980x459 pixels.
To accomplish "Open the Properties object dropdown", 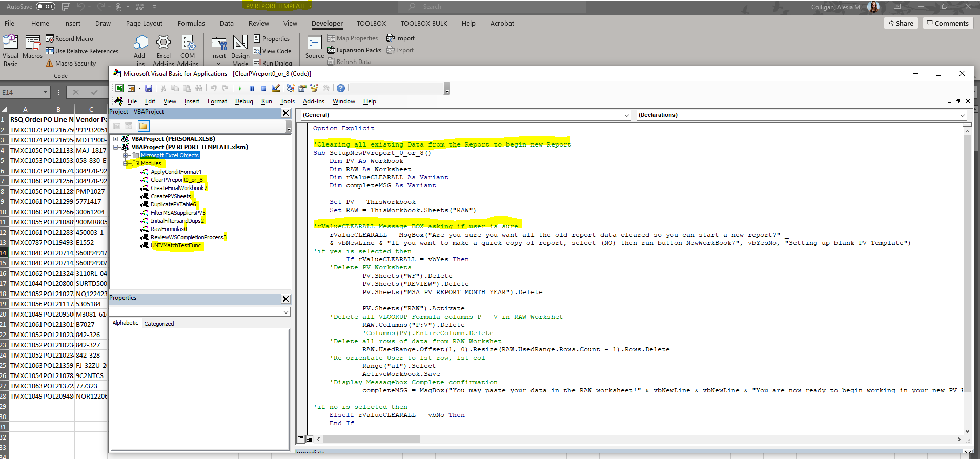I will (x=286, y=312).
